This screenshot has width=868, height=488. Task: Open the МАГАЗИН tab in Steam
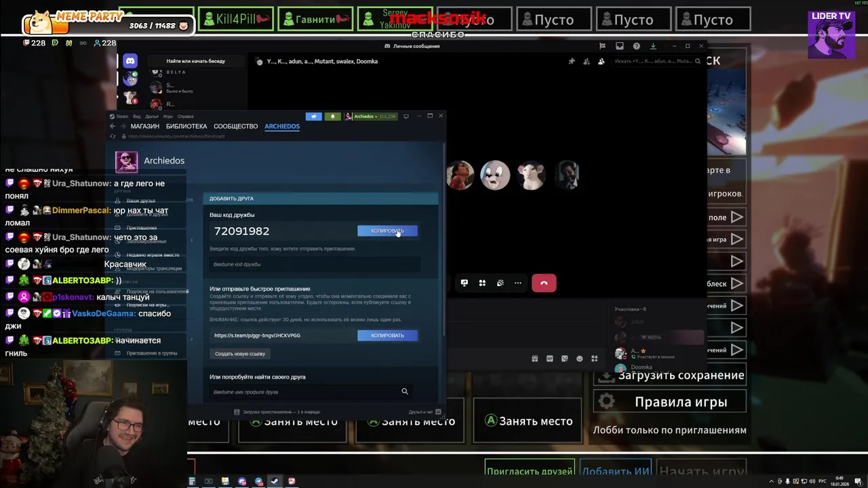(x=145, y=127)
